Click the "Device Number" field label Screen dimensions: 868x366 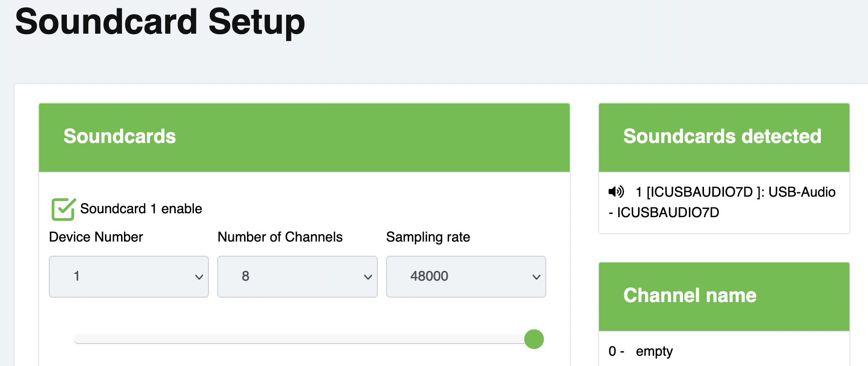(x=96, y=237)
